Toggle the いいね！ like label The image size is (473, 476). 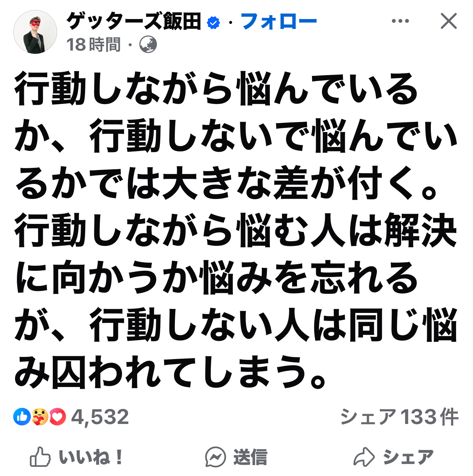coord(92,457)
